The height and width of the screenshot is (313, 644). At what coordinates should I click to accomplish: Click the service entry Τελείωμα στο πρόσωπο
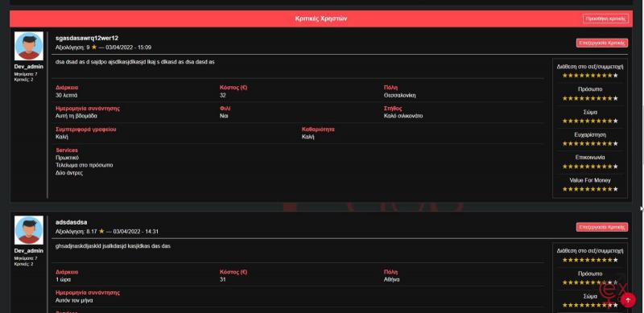pyautogui.click(x=85, y=165)
